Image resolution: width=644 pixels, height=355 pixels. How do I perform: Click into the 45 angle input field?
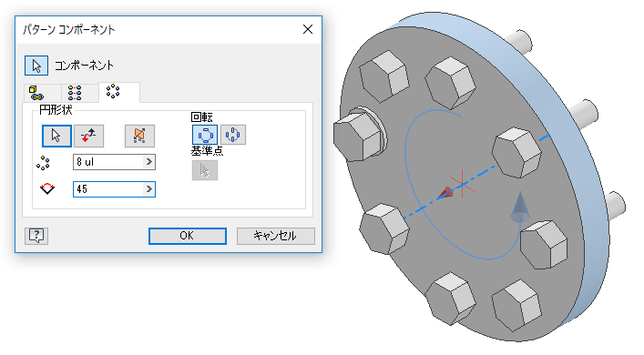(108, 189)
